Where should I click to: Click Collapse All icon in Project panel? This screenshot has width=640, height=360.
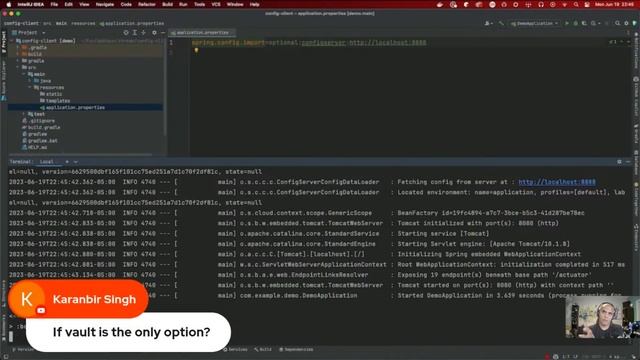coord(143,33)
